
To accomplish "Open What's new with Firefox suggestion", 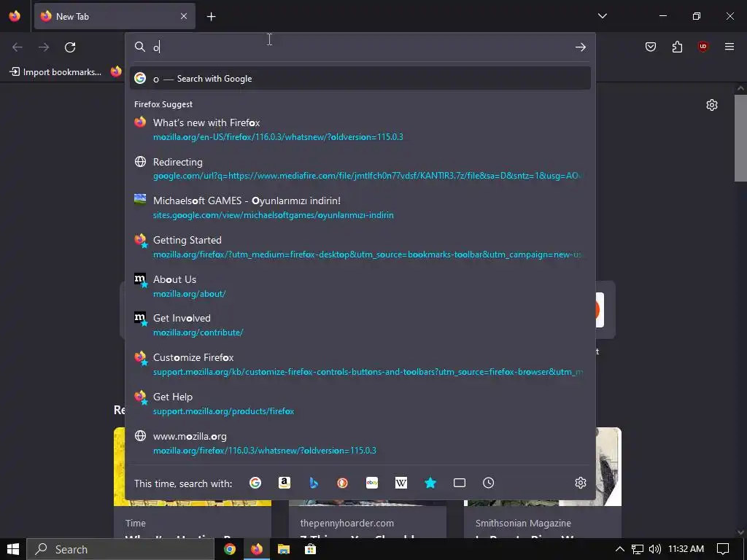I will pyautogui.click(x=360, y=130).
